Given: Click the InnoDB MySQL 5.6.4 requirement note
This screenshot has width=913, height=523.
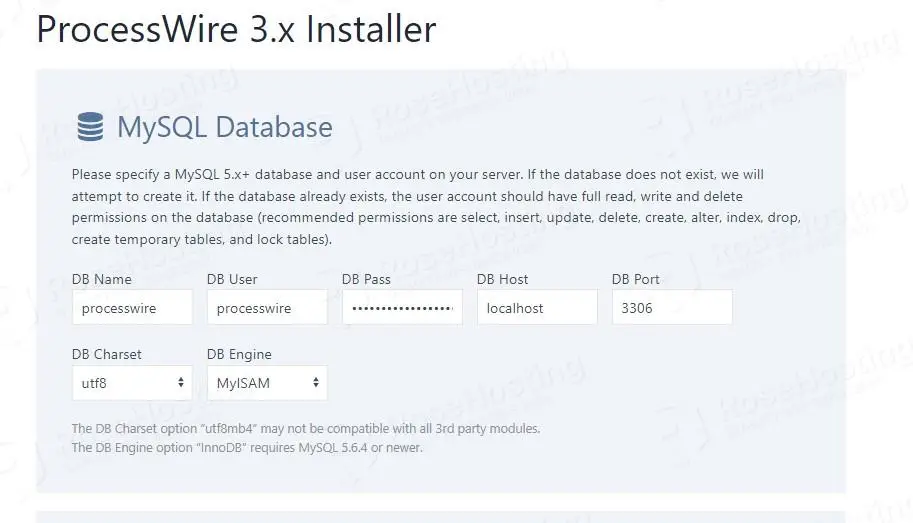Looking at the screenshot, I should coord(247,447).
